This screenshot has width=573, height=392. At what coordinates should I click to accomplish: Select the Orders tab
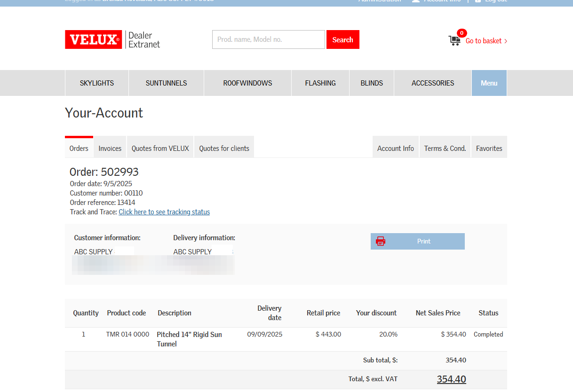click(x=79, y=148)
